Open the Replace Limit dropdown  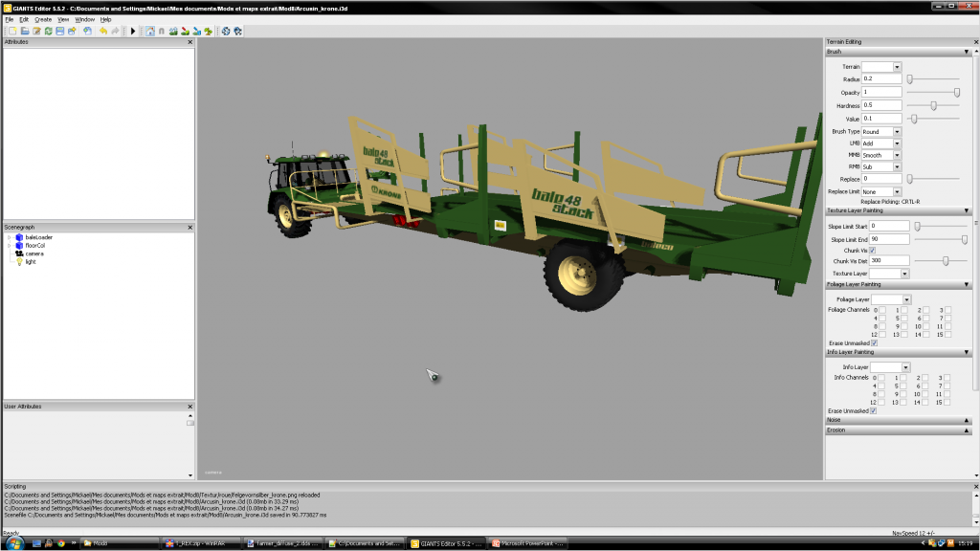897,191
